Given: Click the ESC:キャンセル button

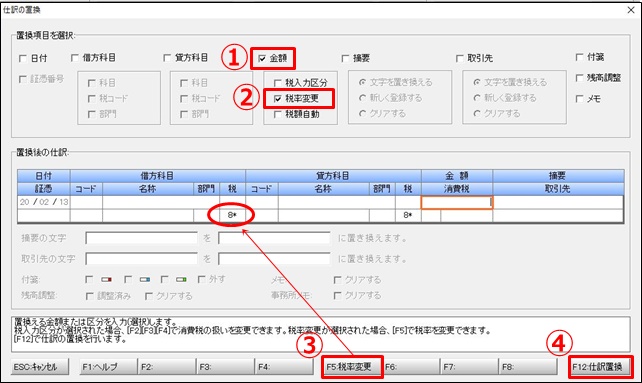Looking at the screenshot, I should [40, 367].
